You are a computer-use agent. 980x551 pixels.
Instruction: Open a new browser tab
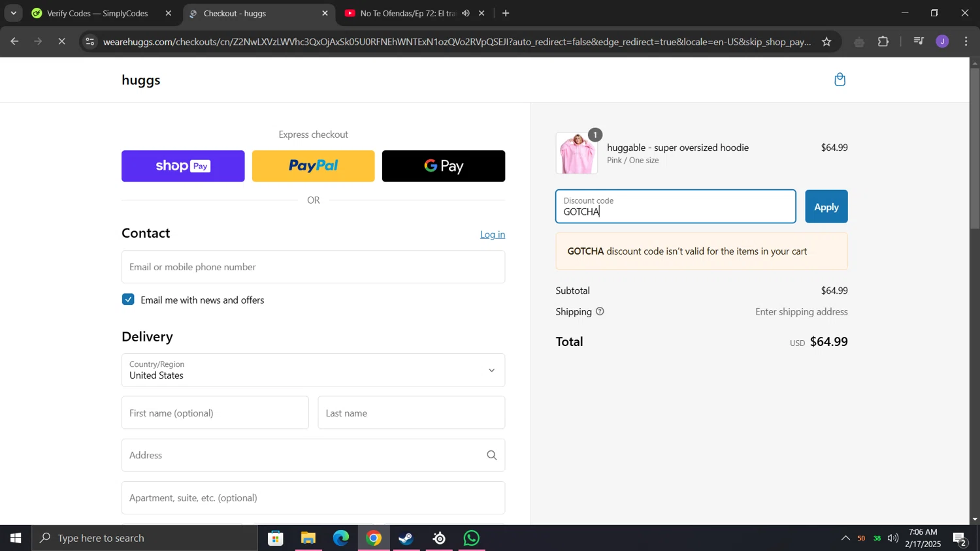[506, 13]
